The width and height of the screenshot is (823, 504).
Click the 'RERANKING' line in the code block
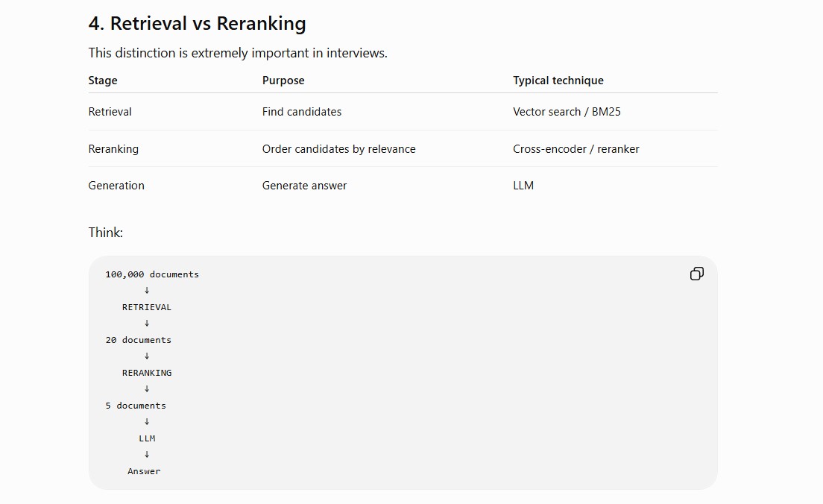pyautogui.click(x=147, y=373)
